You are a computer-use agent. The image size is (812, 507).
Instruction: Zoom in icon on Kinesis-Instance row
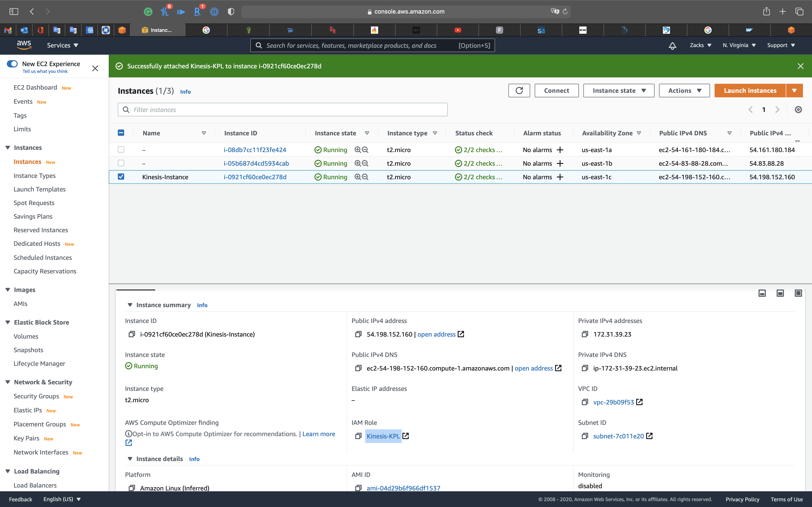coord(358,177)
